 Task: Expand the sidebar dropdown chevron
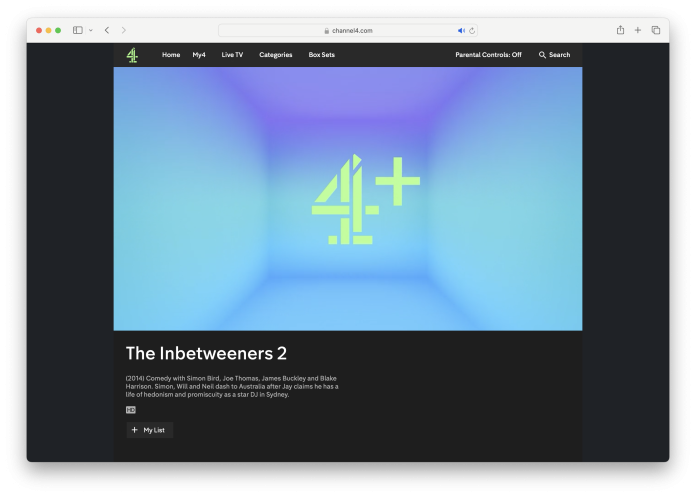pos(91,30)
